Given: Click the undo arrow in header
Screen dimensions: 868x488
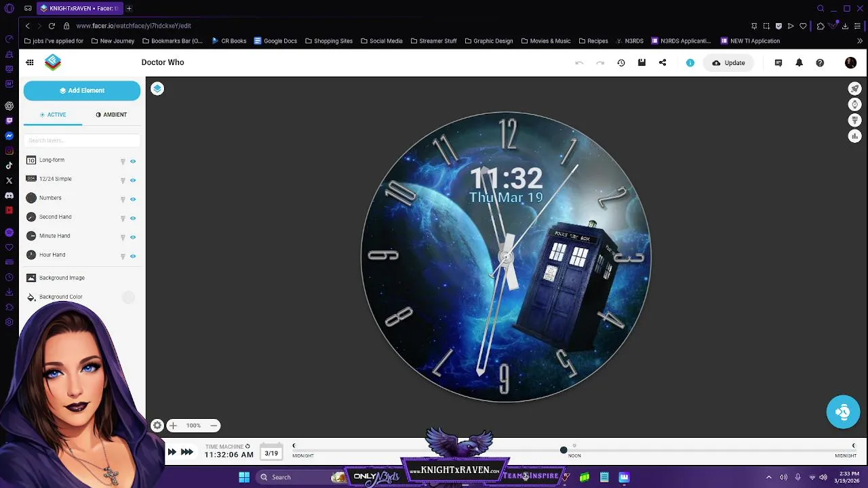Looking at the screenshot, I should tap(579, 63).
